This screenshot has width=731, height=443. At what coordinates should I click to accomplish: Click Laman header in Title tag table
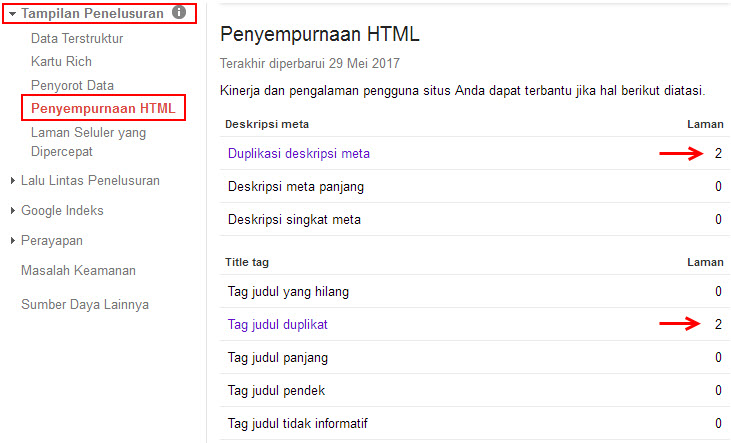coord(705,262)
